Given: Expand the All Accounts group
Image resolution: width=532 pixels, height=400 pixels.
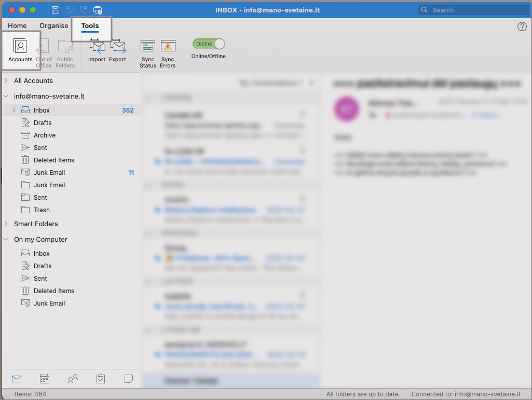Looking at the screenshot, I should tap(6, 81).
